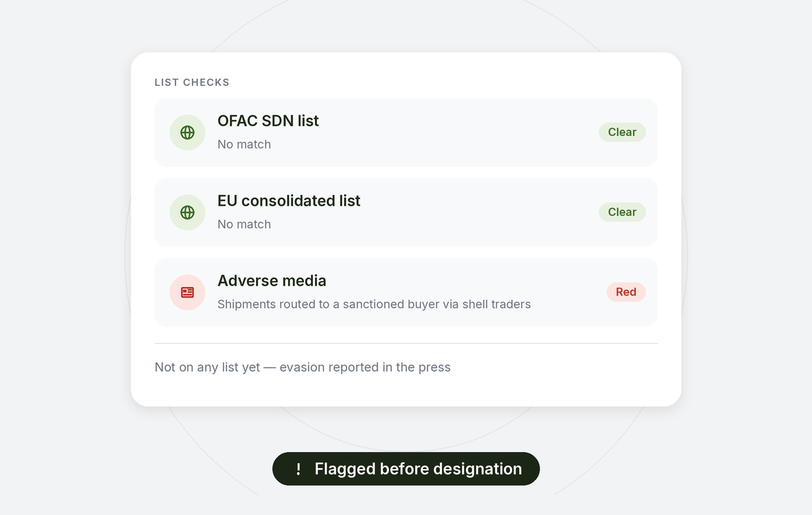
Task: Select the LIST CHECKS section header
Action: click(192, 83)
